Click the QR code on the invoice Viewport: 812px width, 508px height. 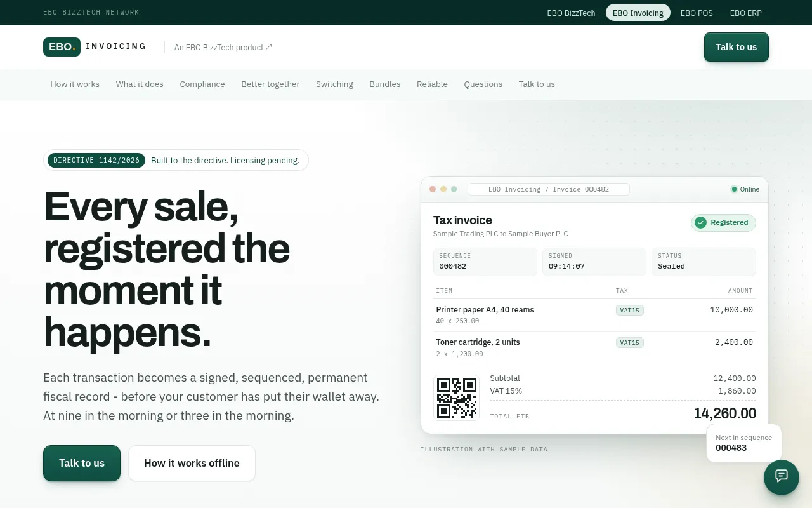click(456, 398)
